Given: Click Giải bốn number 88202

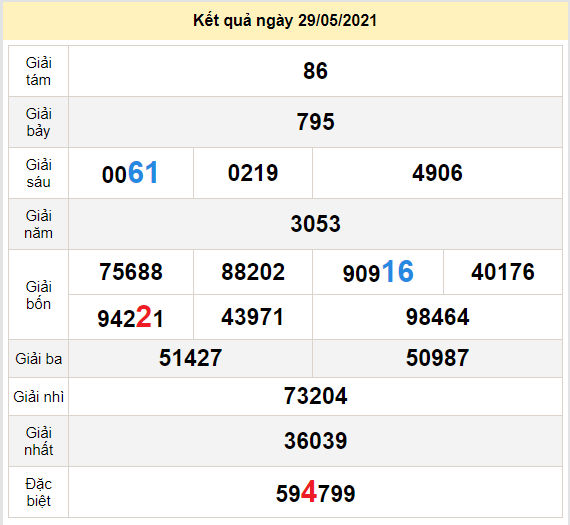Looking at the screenshot, I should point(253,272).
